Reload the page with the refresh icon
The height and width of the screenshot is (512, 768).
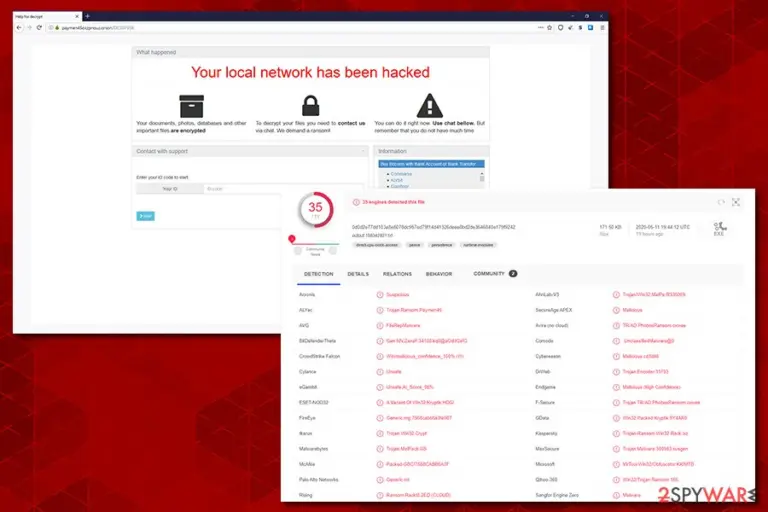pyautogui.click(x=39, y=28)
